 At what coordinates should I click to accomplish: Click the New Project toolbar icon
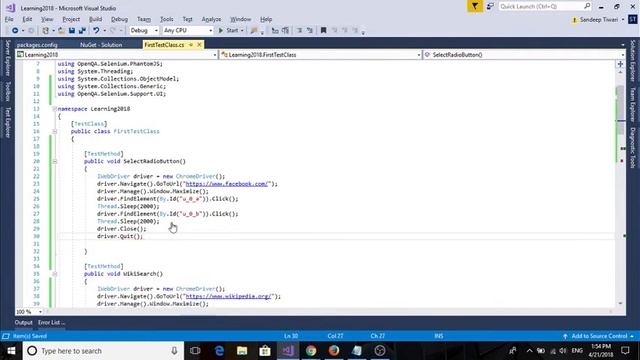(46, 31)
